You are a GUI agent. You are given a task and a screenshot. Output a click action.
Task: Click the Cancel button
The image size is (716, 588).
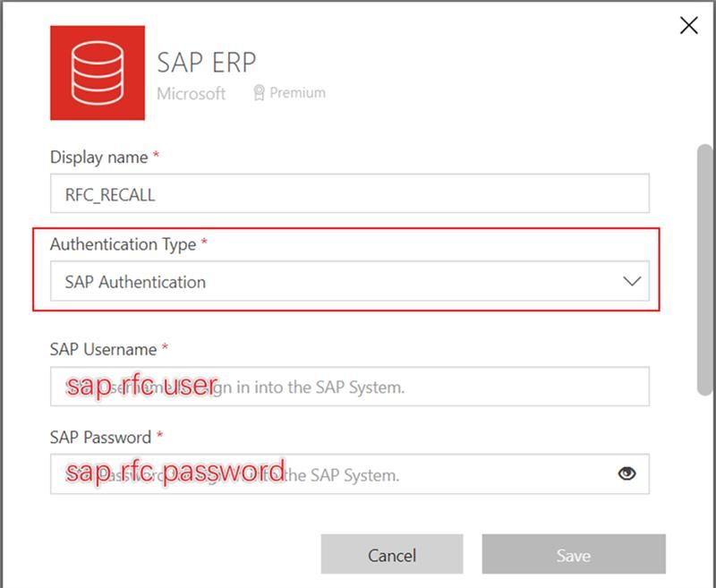tap(392, 554)
